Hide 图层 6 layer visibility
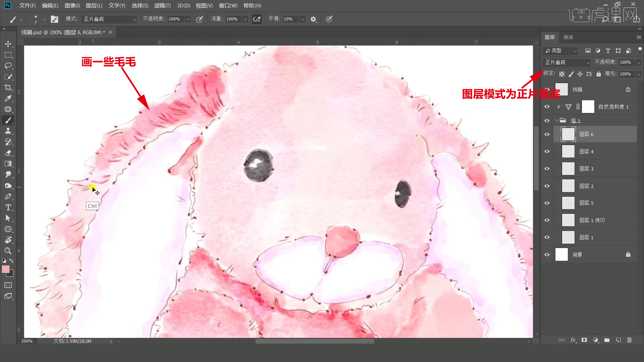 coord(547,134)
